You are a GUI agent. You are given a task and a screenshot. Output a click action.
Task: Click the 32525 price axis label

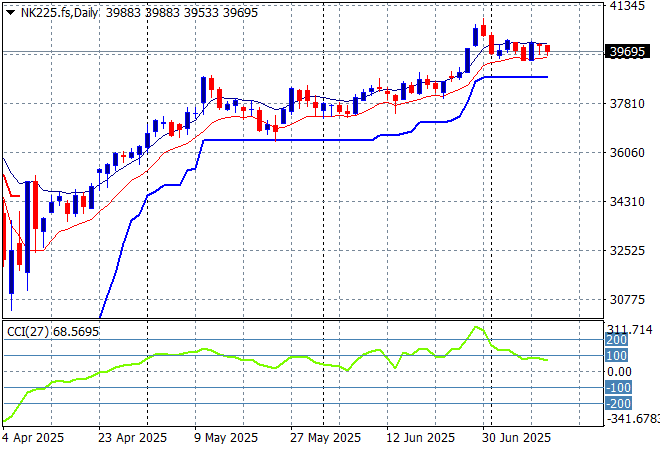click(626, 251)
